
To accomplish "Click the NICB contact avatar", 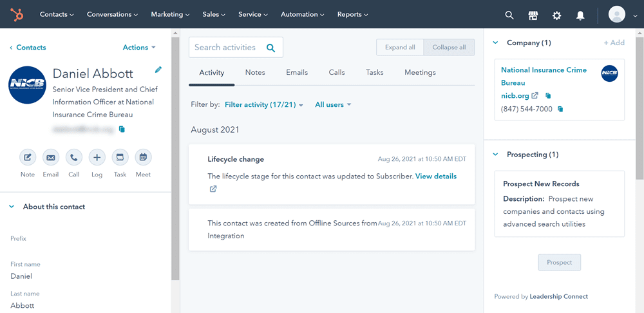I will (27, 85).
